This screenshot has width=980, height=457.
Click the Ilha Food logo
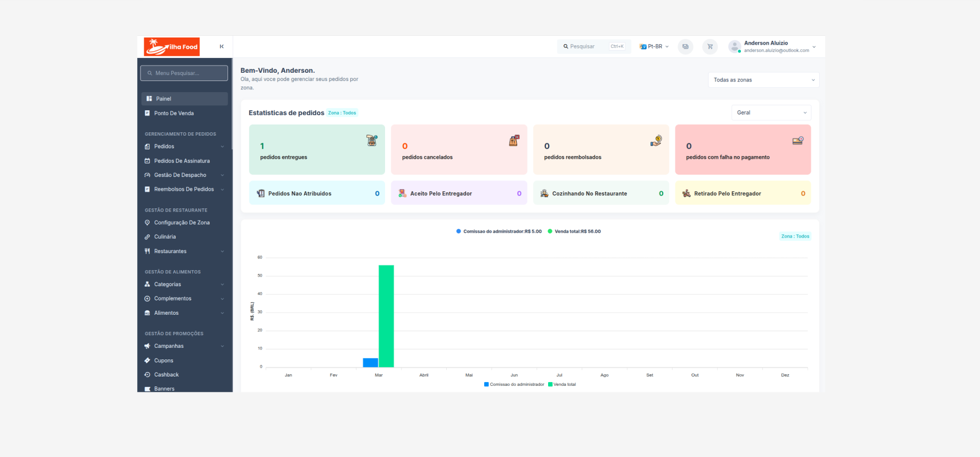click(x=171, y=47)
